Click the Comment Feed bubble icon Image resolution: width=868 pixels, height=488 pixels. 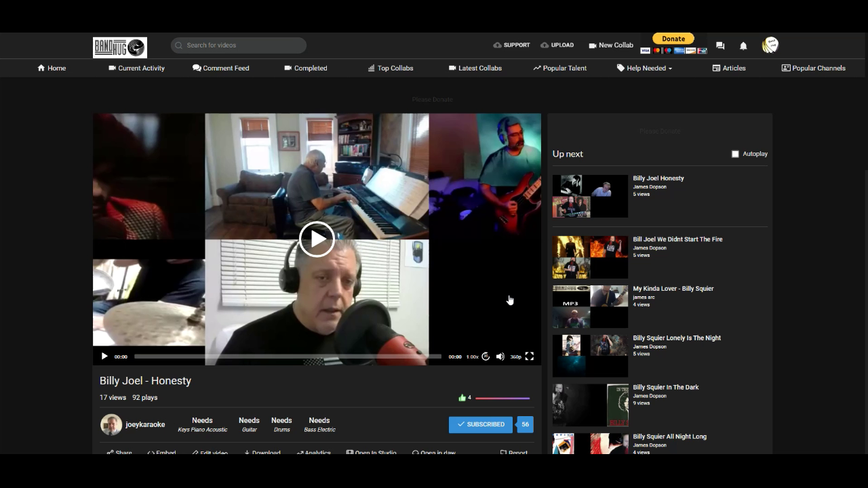197,68
